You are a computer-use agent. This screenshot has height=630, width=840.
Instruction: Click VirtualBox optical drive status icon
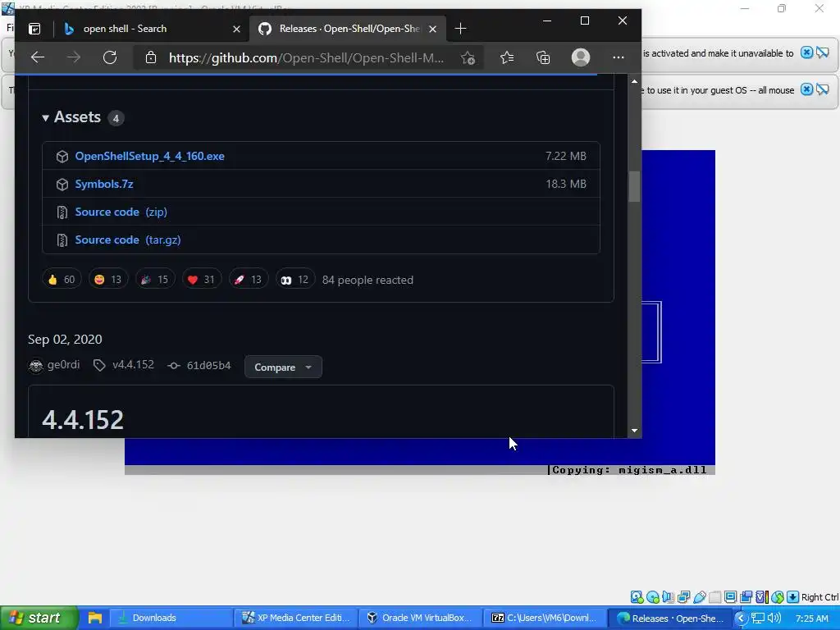click(653, 597)
